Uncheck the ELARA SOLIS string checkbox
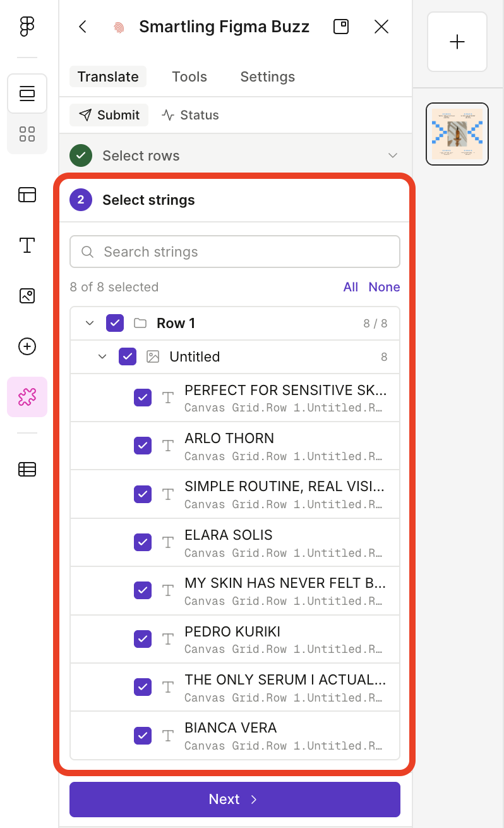504x828 pixels. pyautogui.click(x=143, y=542)
